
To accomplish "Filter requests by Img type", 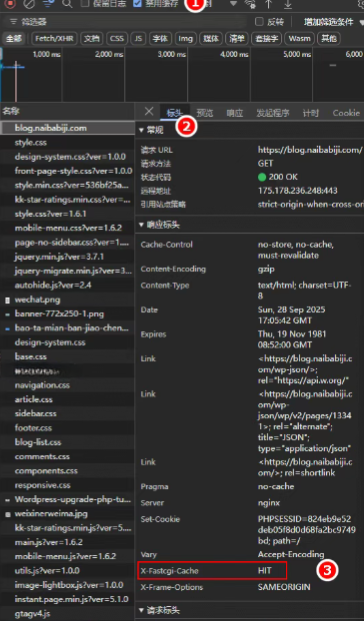I will (185, 38).
